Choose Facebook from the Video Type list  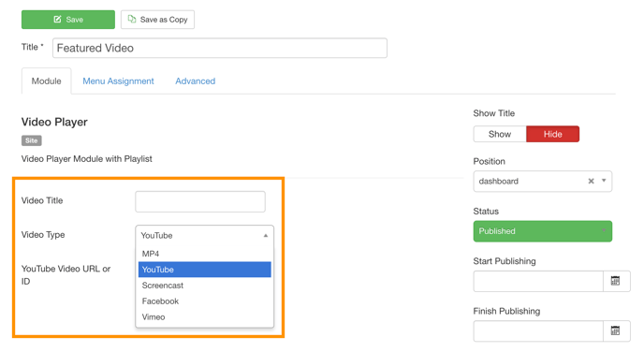[x=205, y=301]
